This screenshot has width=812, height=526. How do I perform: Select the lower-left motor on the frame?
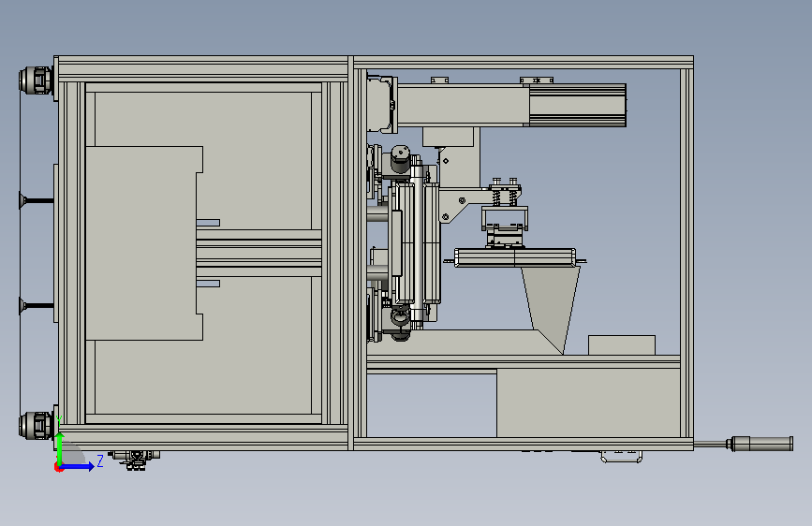tap(36, 426)
